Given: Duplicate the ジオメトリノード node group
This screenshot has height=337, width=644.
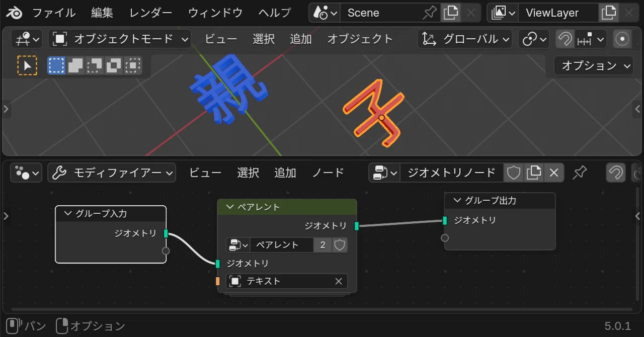Looking at the screenshot, I should click(533, 173).
